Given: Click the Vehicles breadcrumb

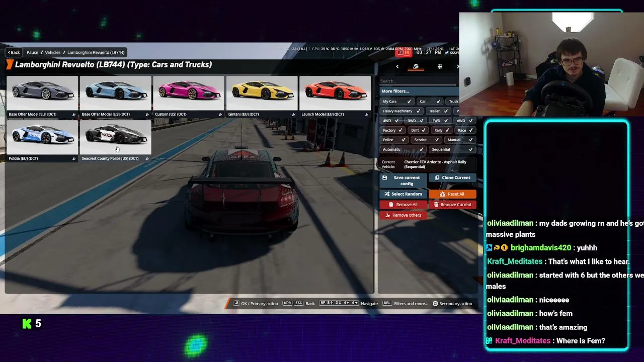Looking at the screenshot, I should (x=53, y=52).
